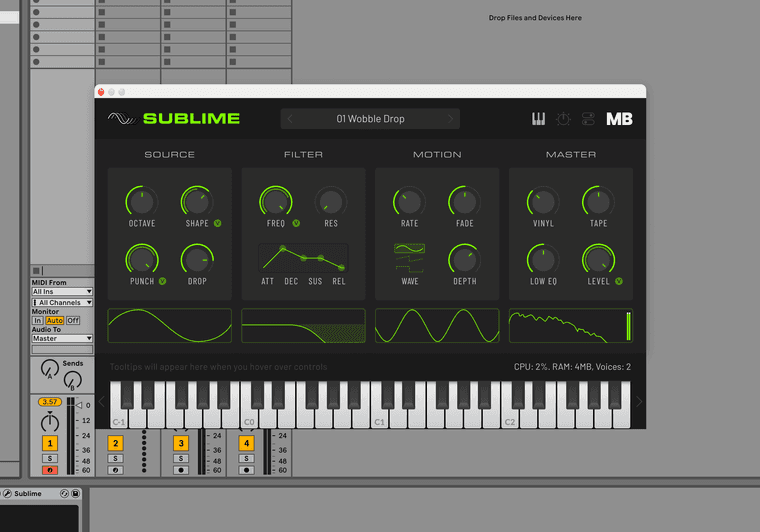This screenshot has height=532, width=760.
Task: Open the Sublime settings toggles icon
Action: pyautogui.click(x=588, y=119)
